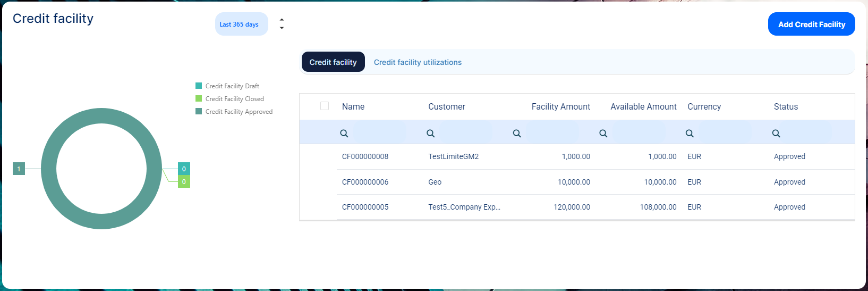Click the search icon in Customer column filter
This screenshot has height=291, width=868.
(x=431, y=134)
